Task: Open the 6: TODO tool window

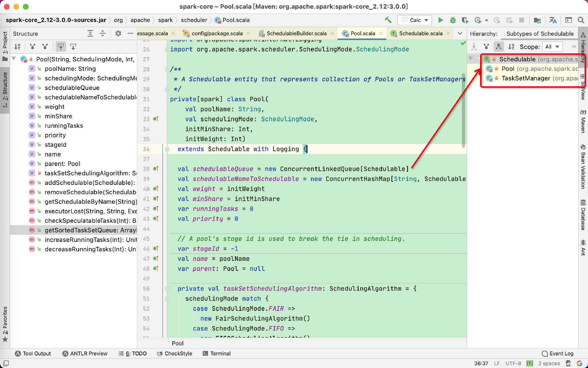Action: coord(132,353)
